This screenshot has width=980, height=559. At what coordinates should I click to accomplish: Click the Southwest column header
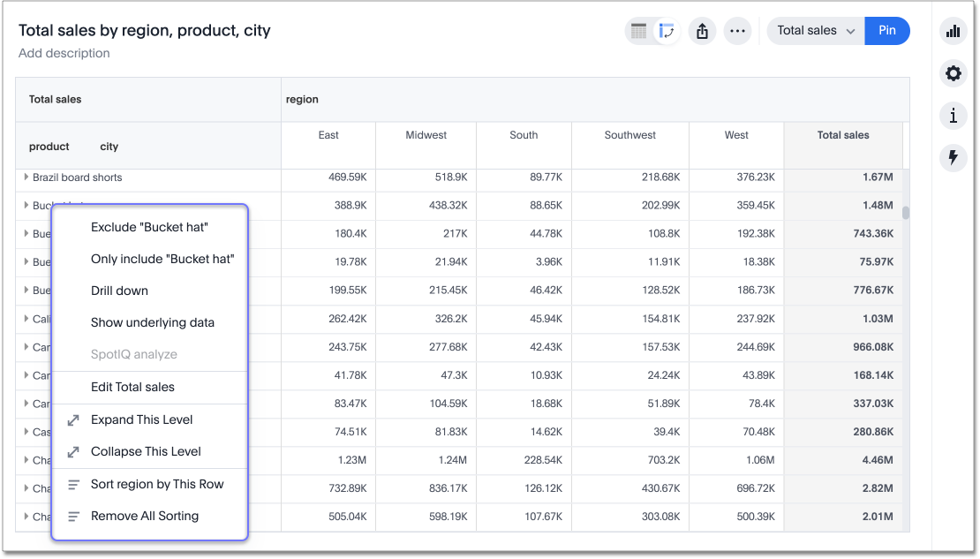pos(629,135)
